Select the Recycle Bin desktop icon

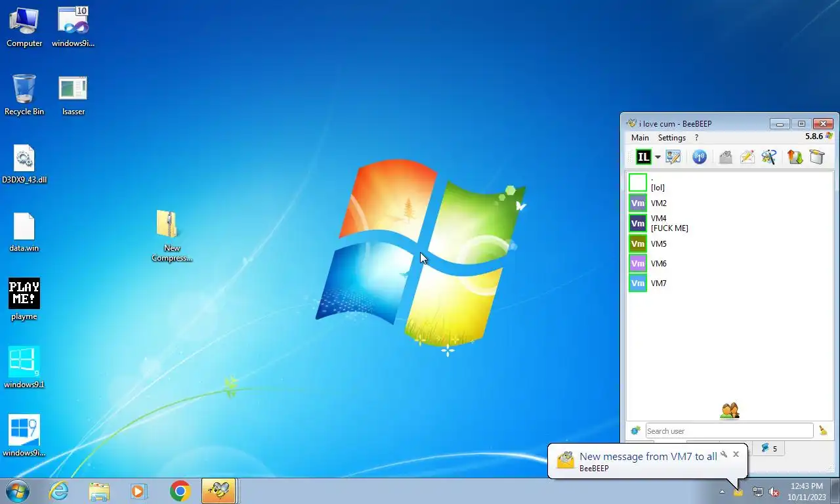pyautogui.click(x=24, y=95)
